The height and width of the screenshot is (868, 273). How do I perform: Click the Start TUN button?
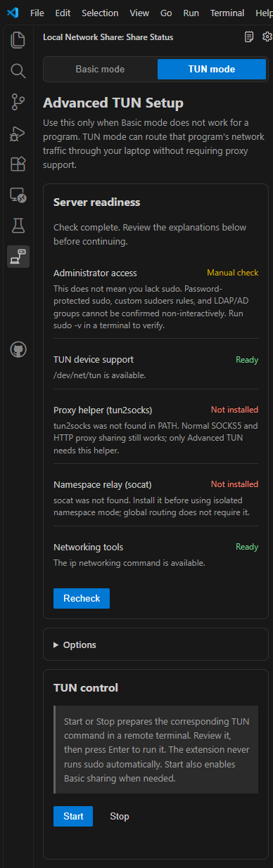tap(73, 816)
